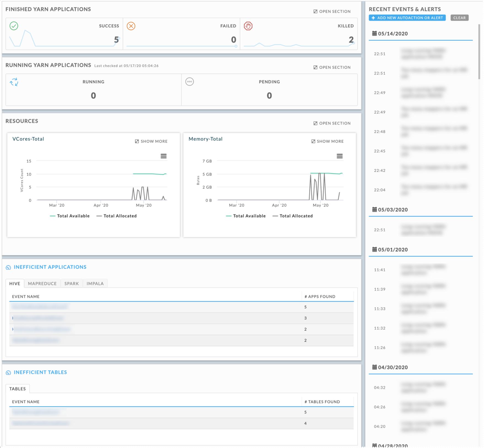Click the green Success checkmark icon
This screenshot has width=484, height=448.
point(14,26)
